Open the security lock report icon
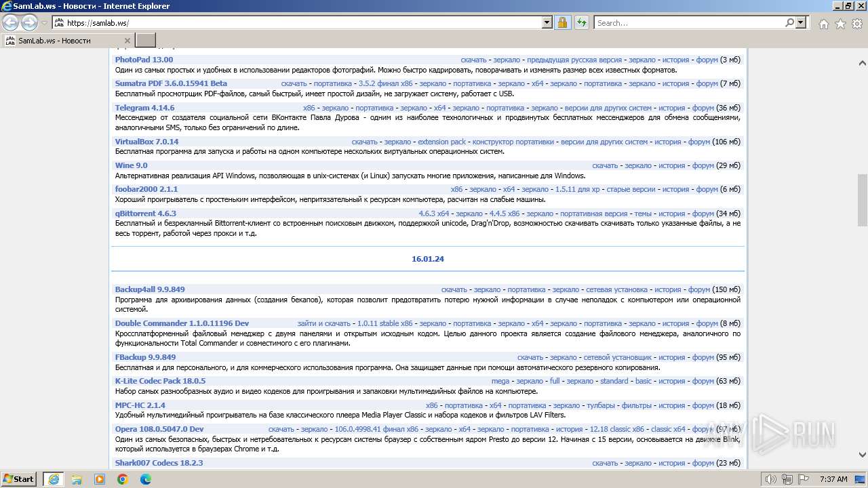Image resolution: width=868 pixels, height=488 pixels. pos(562,22)
